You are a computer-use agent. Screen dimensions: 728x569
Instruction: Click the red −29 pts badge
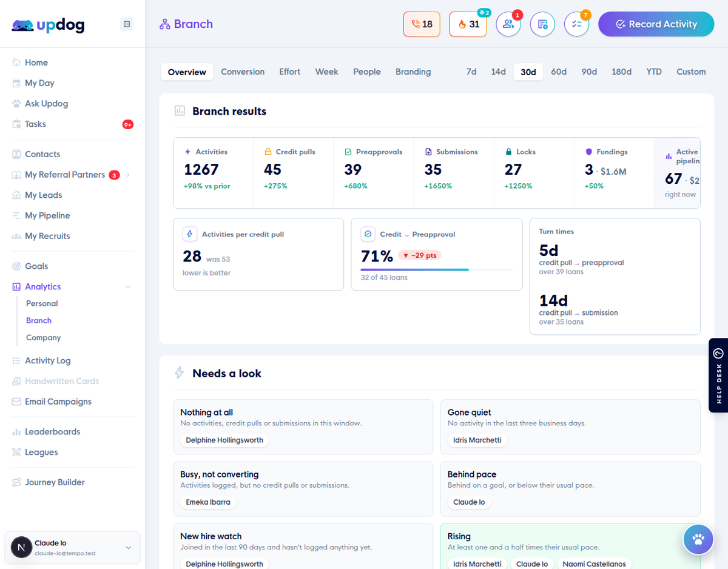[420, 255]
